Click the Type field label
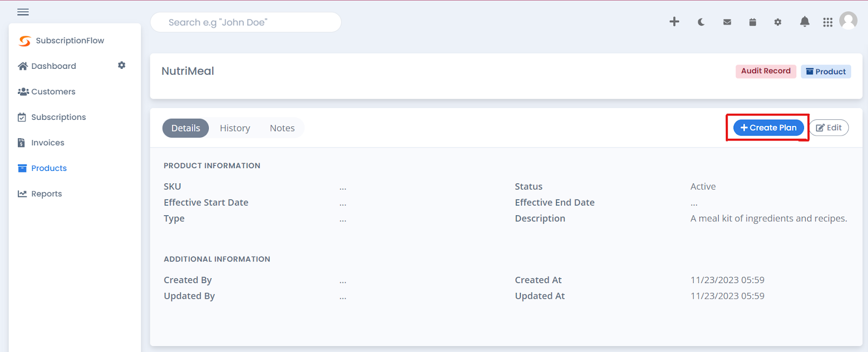The width and height of the screenshot is (868, 352). tap(174, 219)
